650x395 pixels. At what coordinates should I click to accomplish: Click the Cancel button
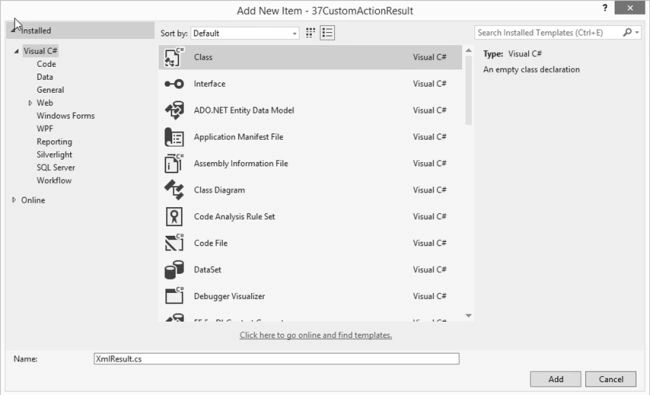pyautogui.click(x=611, y=379)
